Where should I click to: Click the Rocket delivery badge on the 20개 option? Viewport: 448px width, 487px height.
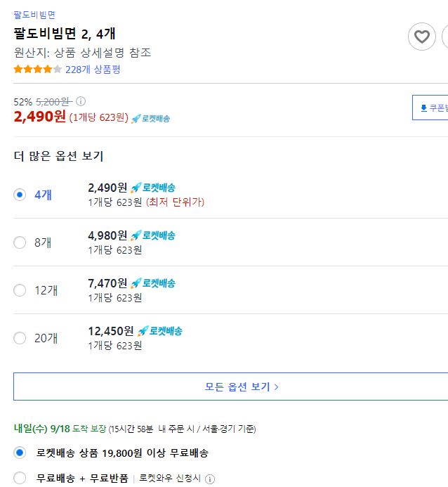[x=160, y=331]
